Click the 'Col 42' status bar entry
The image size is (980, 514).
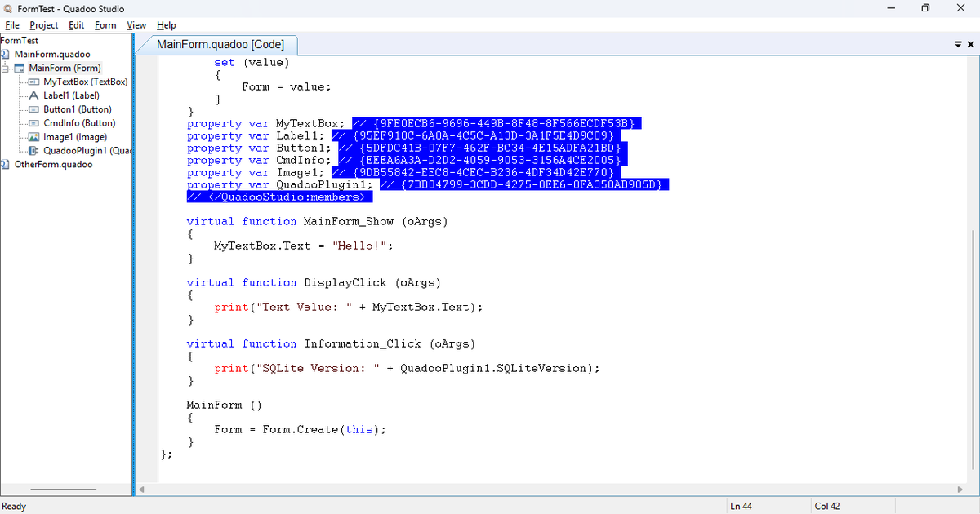(x=827, y=506)
